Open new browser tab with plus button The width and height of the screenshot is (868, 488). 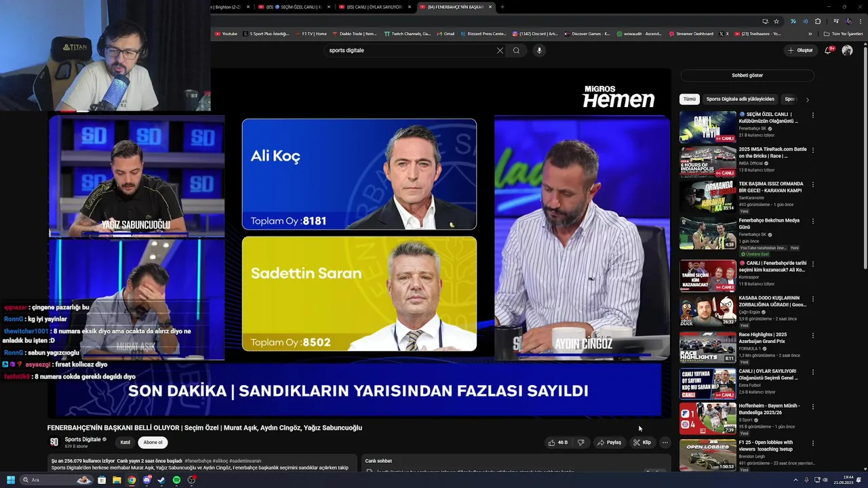coord(502,7)
